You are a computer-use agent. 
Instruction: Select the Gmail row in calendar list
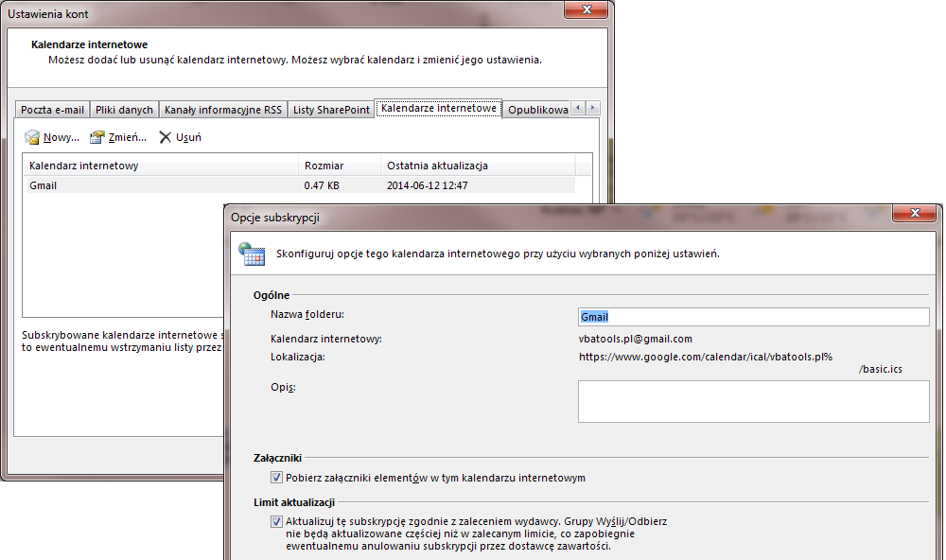point(299,185)
